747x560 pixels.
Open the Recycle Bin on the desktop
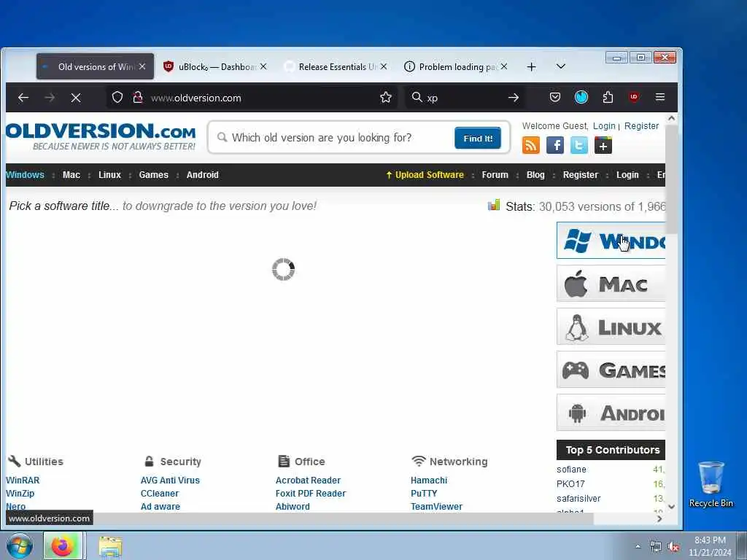pyautogui.click(x=711, y=484)
